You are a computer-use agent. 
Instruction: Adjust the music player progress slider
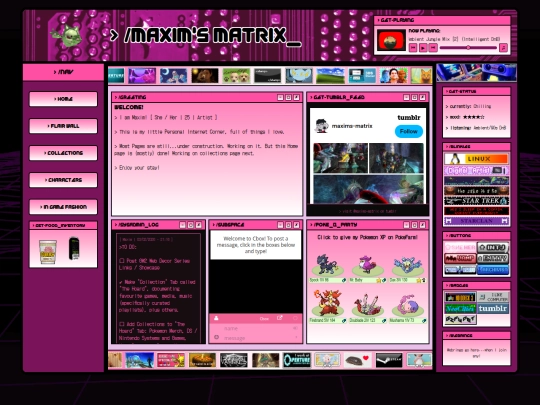pyautogui.click(x=468, y=48)
